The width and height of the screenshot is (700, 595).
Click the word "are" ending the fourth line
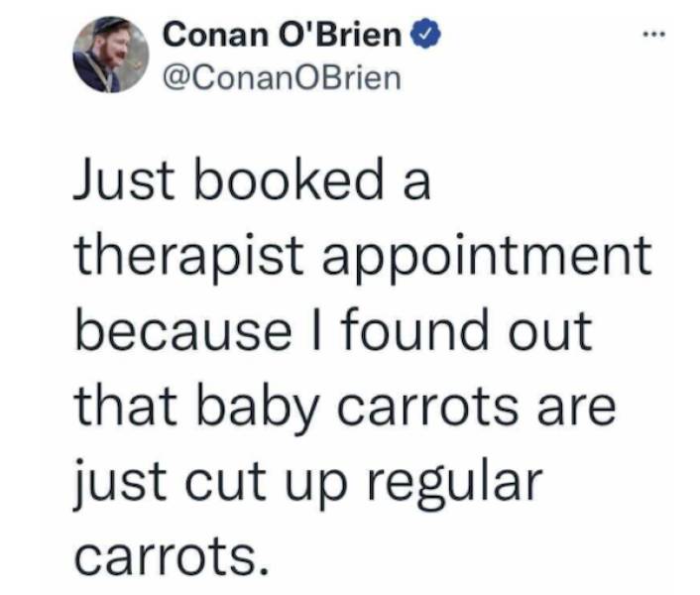577,410
